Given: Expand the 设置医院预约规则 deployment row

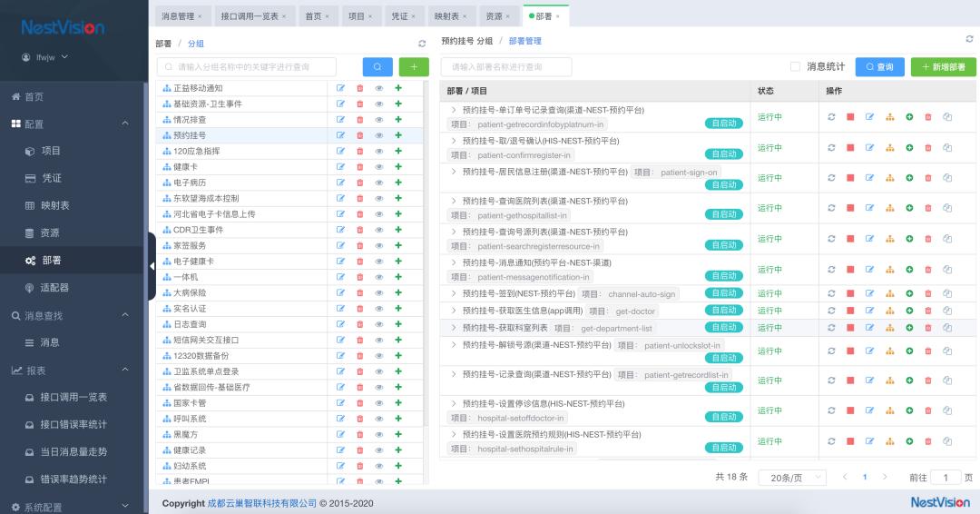Looking at the screenshot, I should 453,434.
